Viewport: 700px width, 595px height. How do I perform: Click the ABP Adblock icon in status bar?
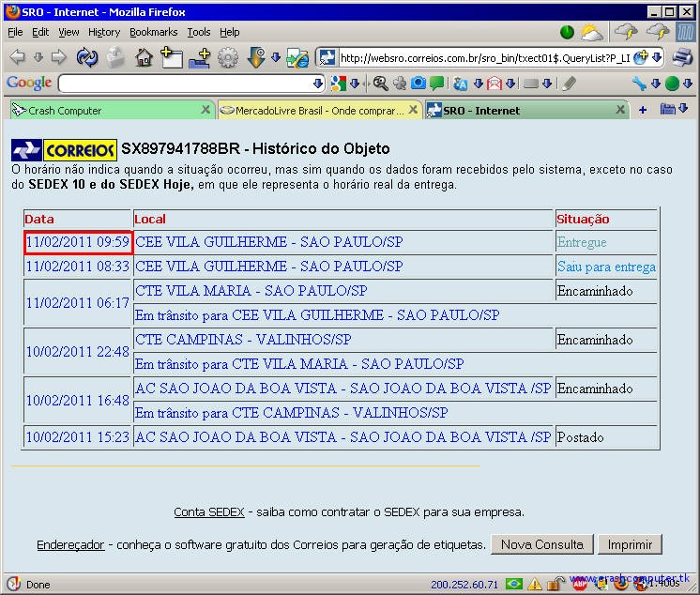(x=580, y=584)
